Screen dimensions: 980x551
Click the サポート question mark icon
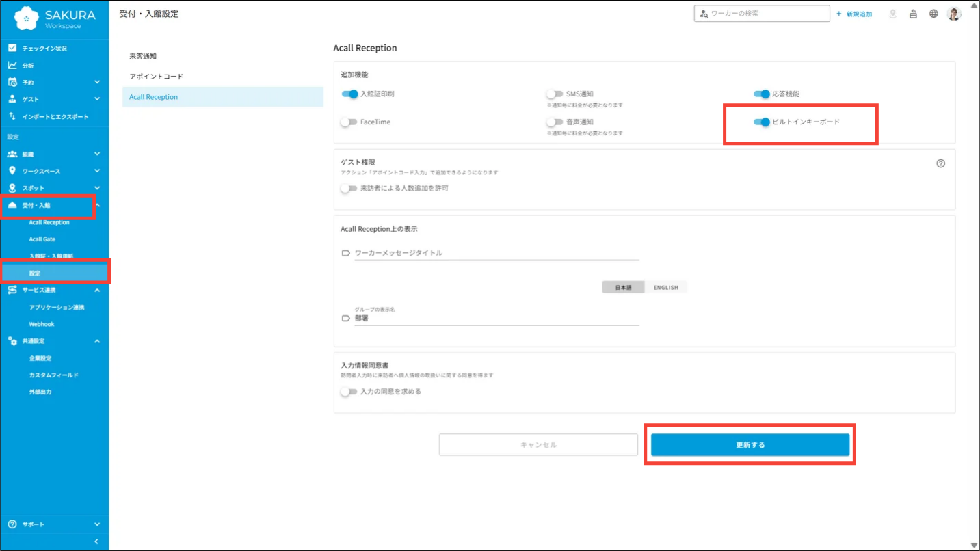coord(12,524)
